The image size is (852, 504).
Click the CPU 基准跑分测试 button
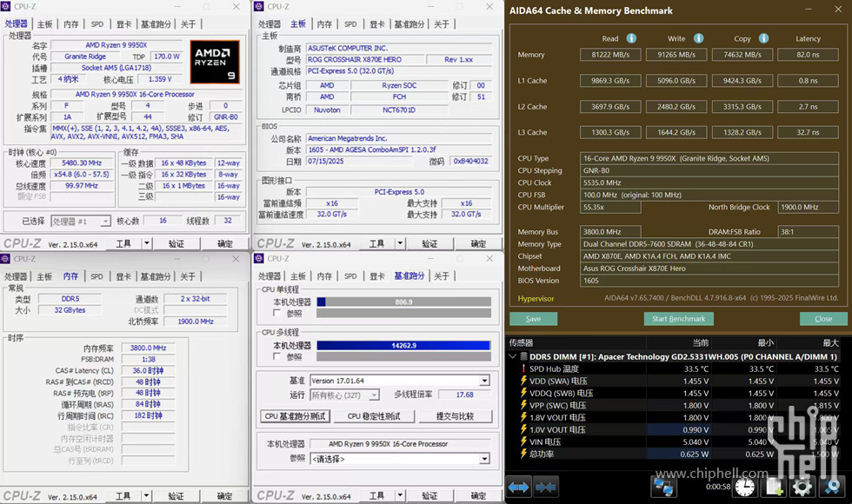296,416
